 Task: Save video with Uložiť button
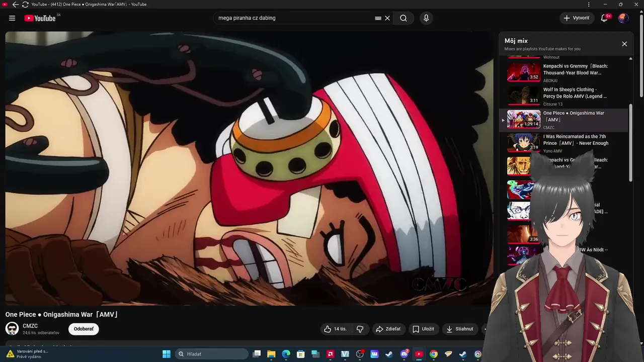(x=424, y=329)
